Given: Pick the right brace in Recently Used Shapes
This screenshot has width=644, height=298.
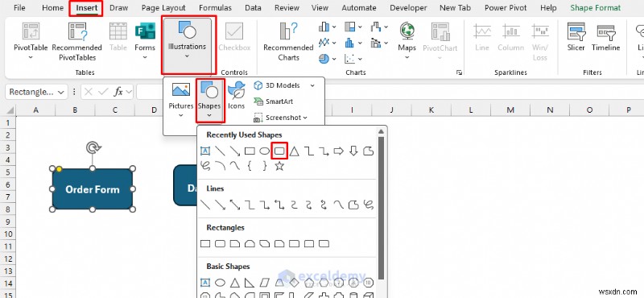Looking at the screenshot, I should pyautogui.click(x=265, y=166).
